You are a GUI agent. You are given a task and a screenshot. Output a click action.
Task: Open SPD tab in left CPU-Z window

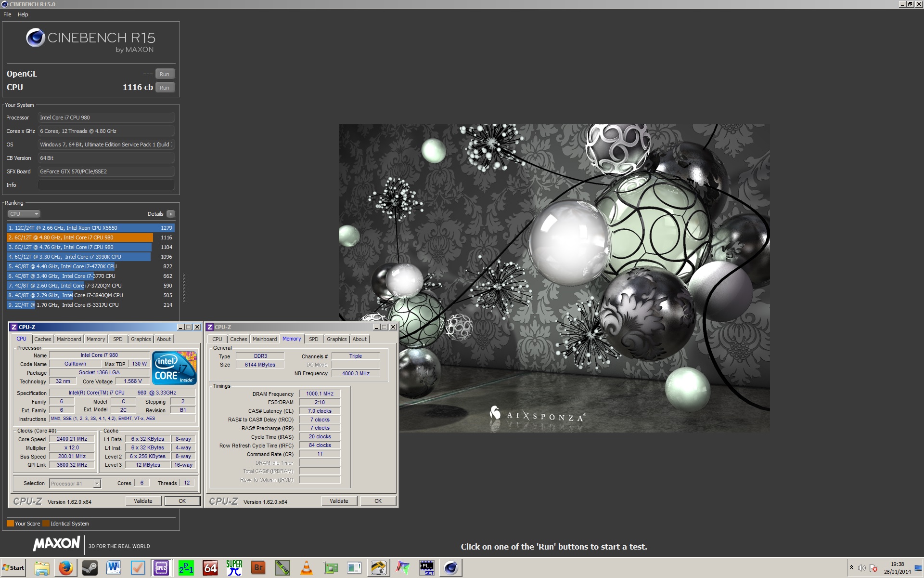coord(118,339)
